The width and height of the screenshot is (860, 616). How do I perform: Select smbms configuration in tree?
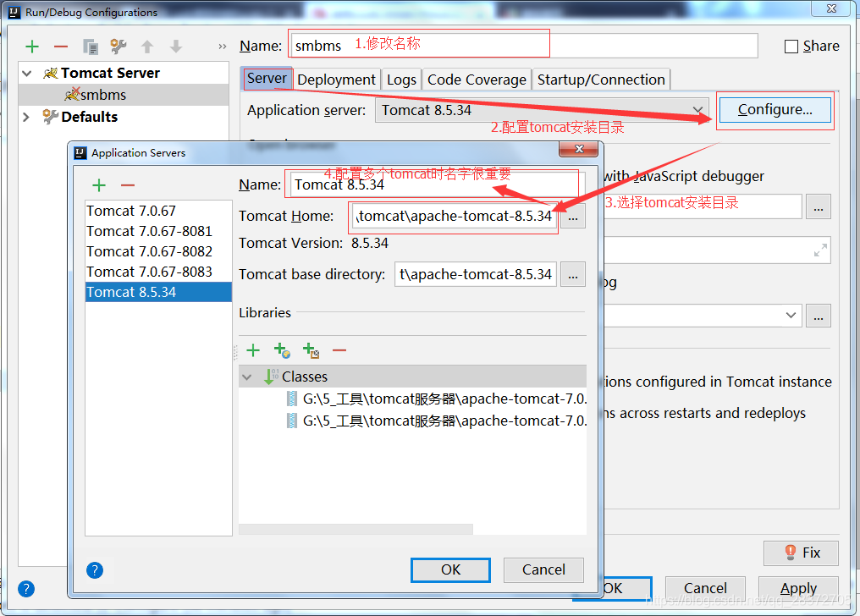tap(124, 95)
